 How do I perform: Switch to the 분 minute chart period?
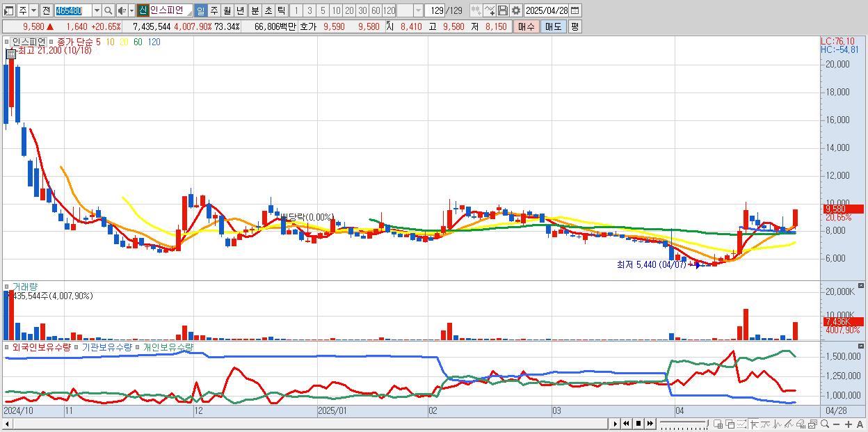tap(255, 10)
